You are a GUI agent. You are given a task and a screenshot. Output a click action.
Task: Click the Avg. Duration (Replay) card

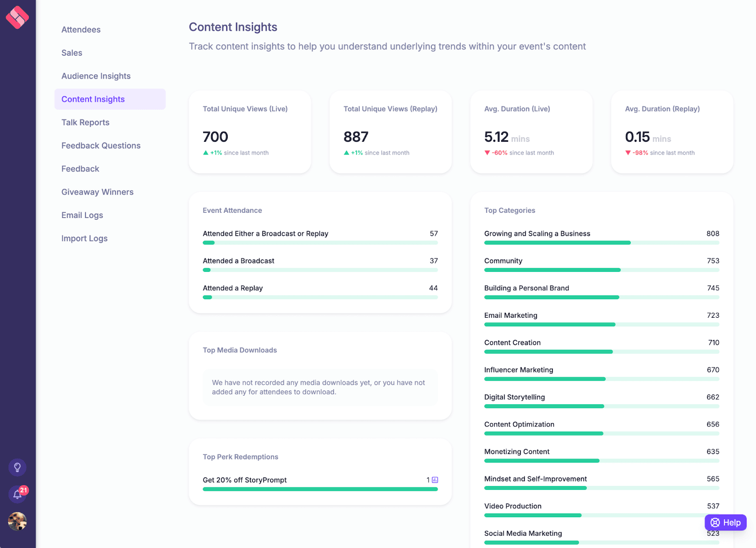point(672,132)
